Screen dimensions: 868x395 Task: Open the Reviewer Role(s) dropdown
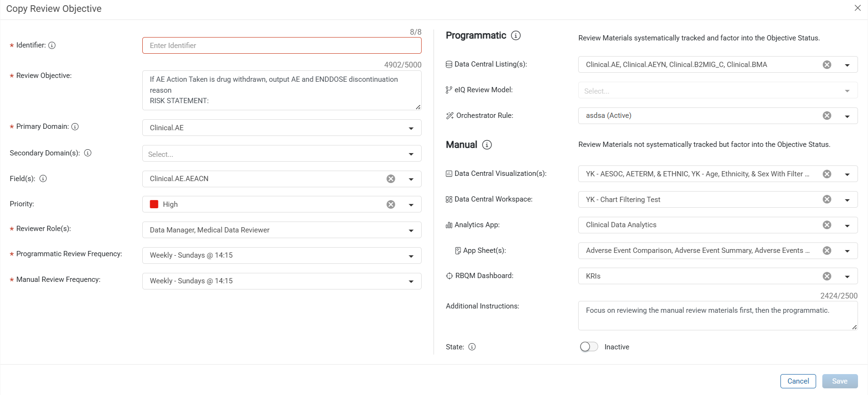[282, 230]
